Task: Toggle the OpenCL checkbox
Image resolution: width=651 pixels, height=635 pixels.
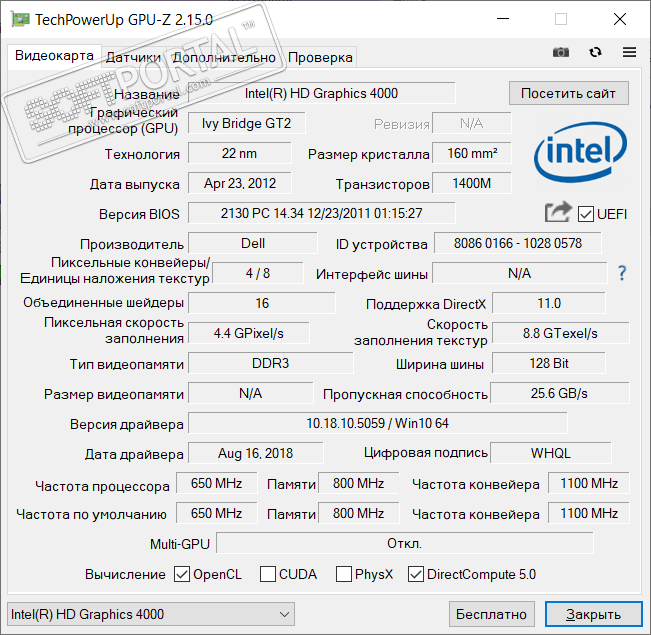Action: click(182, 574)
